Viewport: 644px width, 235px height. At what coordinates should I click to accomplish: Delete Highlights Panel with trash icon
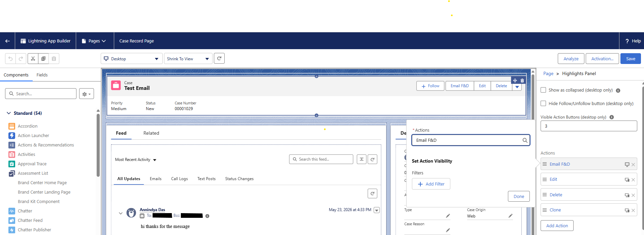pyautogui.click(x=522, y=80)
